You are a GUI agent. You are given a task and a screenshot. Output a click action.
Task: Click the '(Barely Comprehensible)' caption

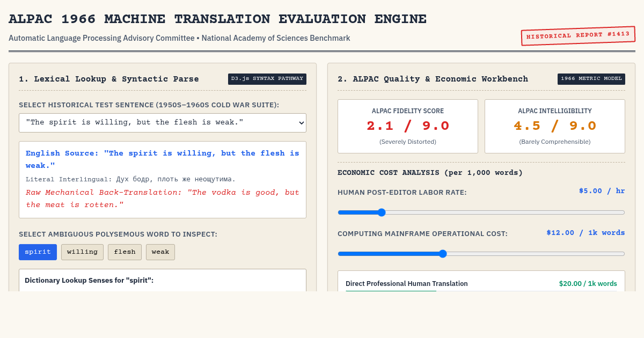click(555, 142)
